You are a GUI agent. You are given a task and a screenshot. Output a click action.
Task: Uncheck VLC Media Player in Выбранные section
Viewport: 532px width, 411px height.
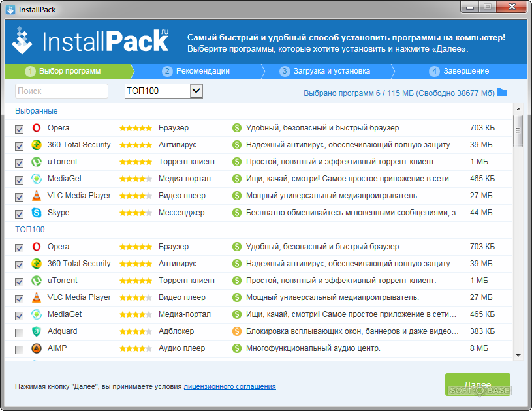point(20,197)
